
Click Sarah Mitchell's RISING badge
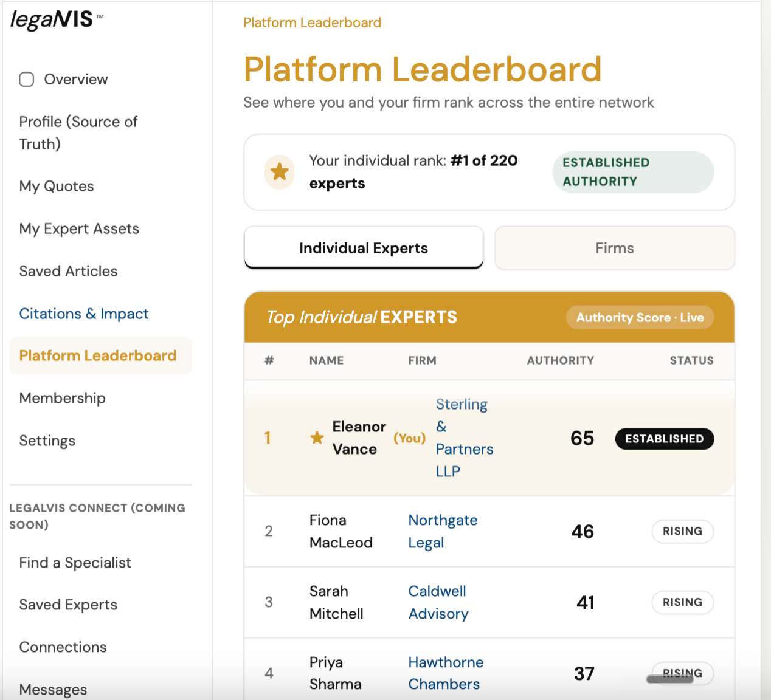coord(682,602)
